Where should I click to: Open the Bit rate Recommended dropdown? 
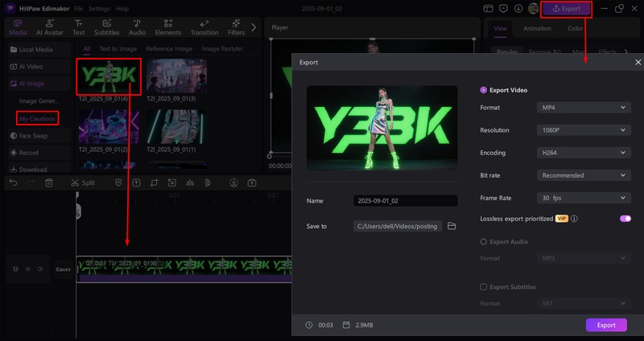[x=584, y=175]
